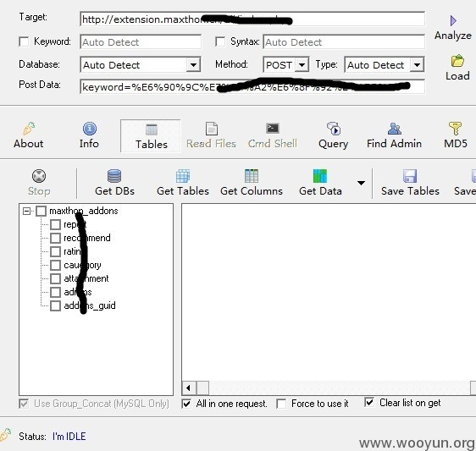Click the Get Data icon
Viewport: 476px width, 451px height.
[x=320, y=176]
